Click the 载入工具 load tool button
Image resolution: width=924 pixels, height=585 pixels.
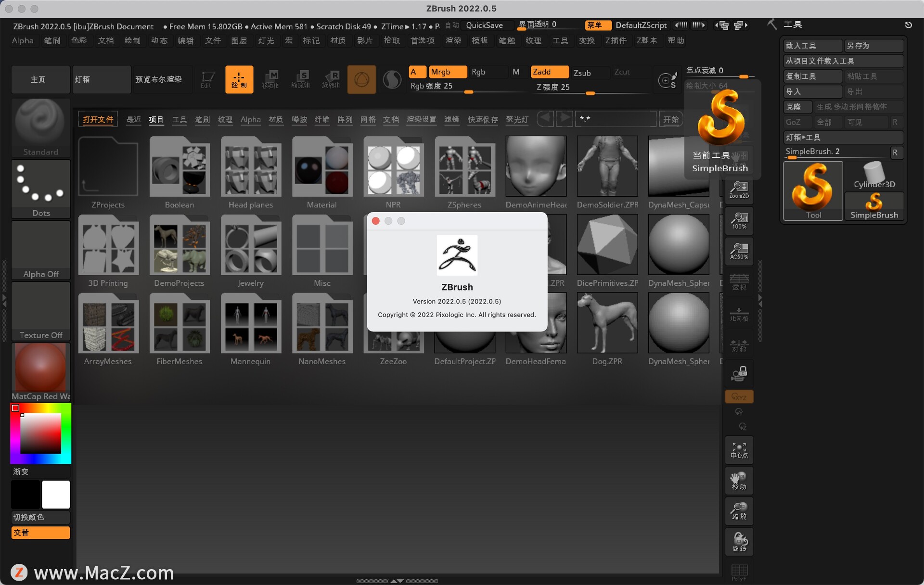tap(812, 46)
